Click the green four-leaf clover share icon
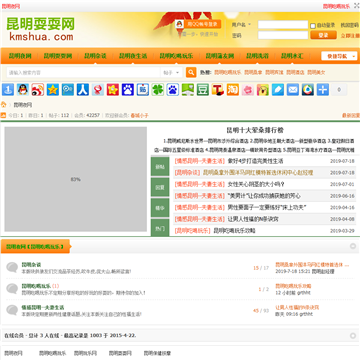This screenshot has width=360, height=360. [157, 89]
